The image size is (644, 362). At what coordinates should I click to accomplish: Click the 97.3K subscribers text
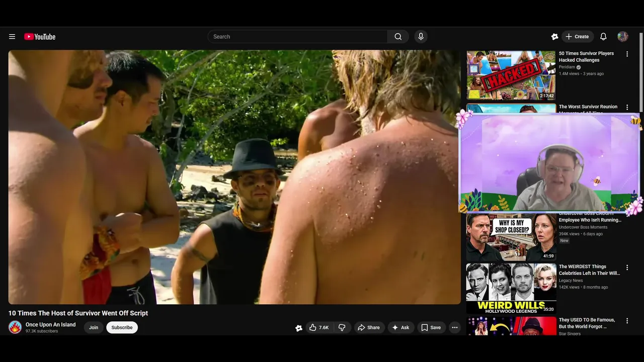point(42,331)
